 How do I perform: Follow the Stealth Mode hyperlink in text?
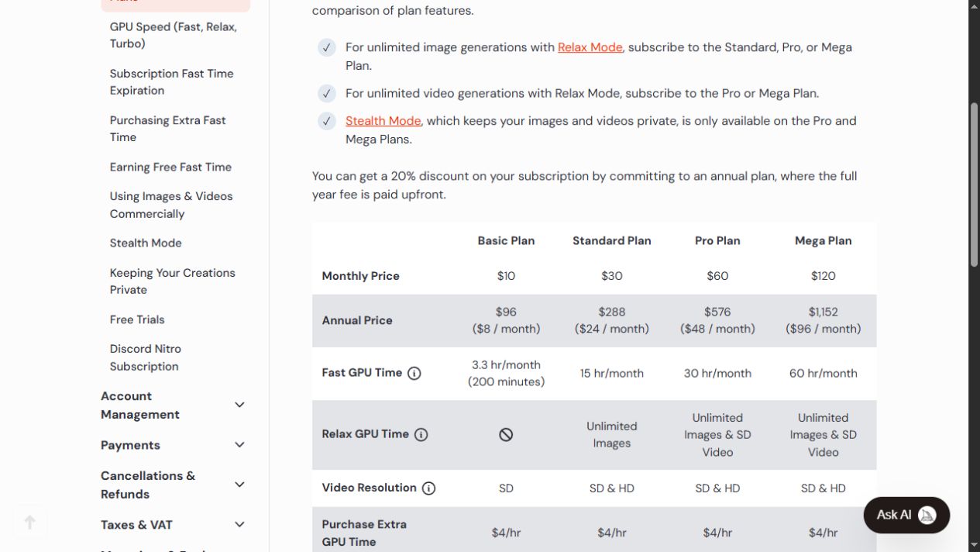tap(383, 121)
